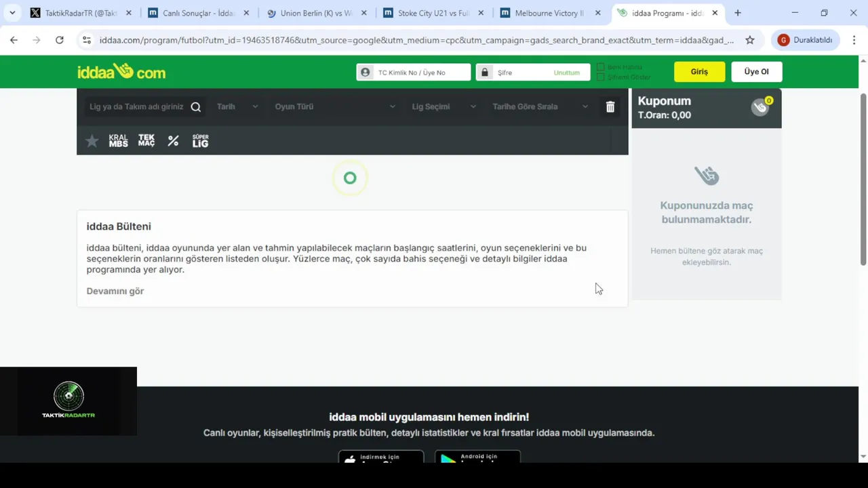Select the Tek Maç filter icon
Image resolution: width=868 pixels, height=488 pixels.
[146, 140]
